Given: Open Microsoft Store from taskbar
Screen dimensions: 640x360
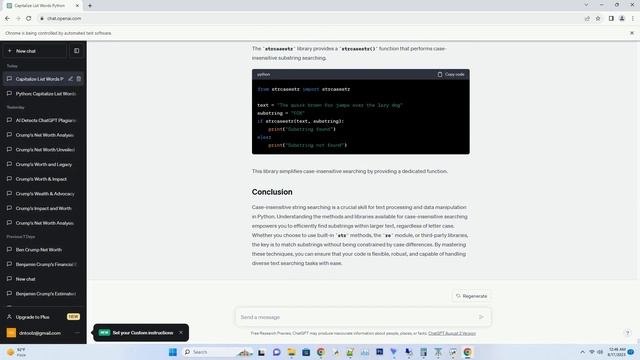Looking at the screenshot, I should tap(306, 352).
